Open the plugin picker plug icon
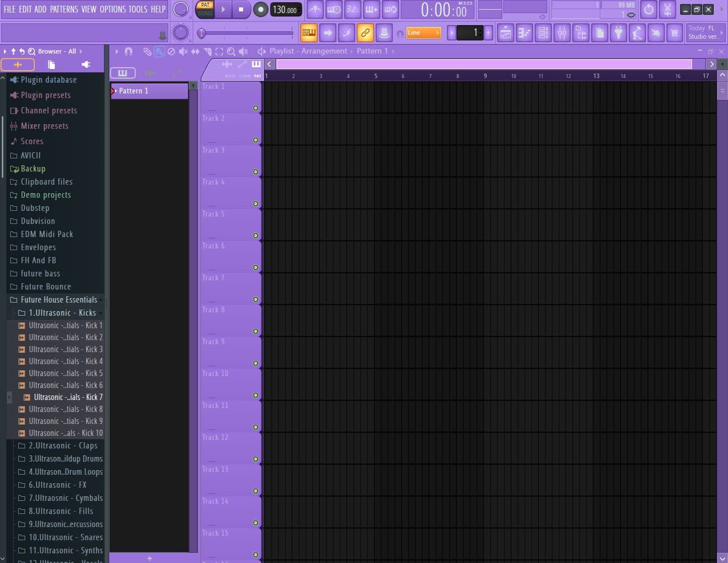 click(619, 33)
